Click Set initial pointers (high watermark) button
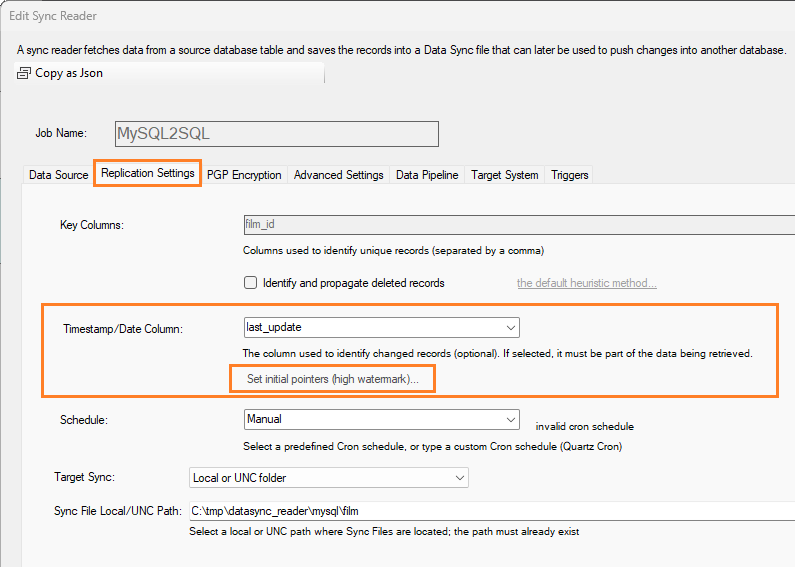 pos(333,380)
